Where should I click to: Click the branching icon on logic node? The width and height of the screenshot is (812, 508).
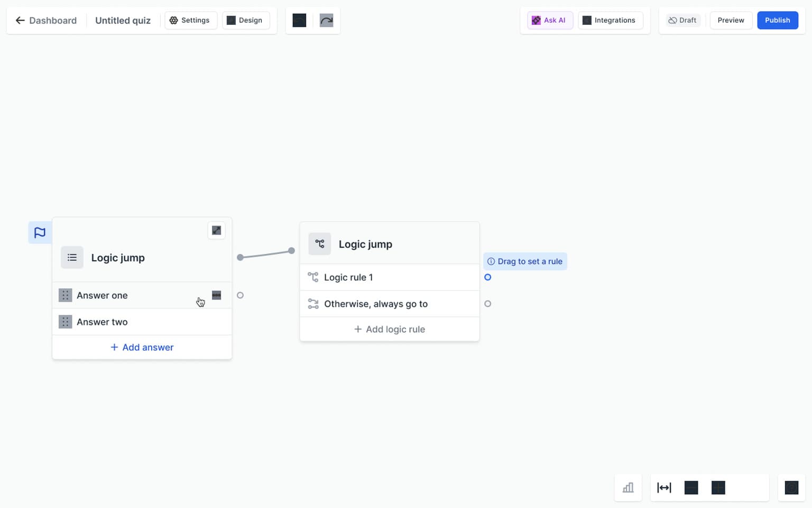click(x=320, y=244)
